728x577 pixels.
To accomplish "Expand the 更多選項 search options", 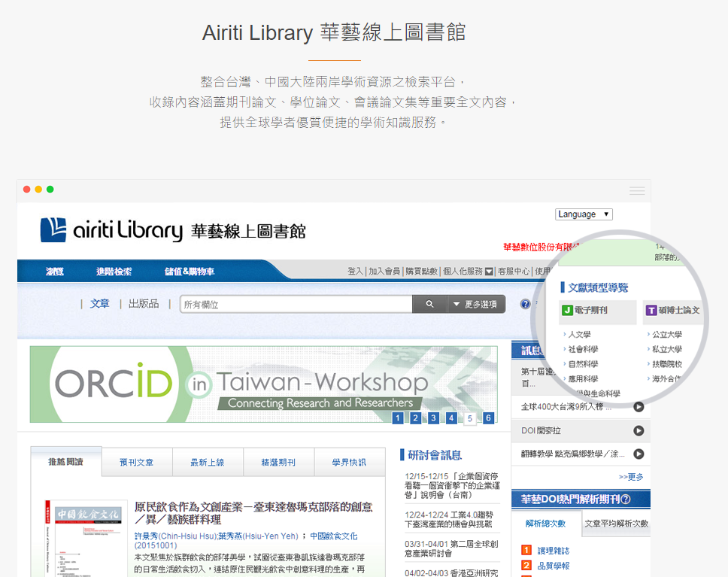I will (x=476, y=304).
